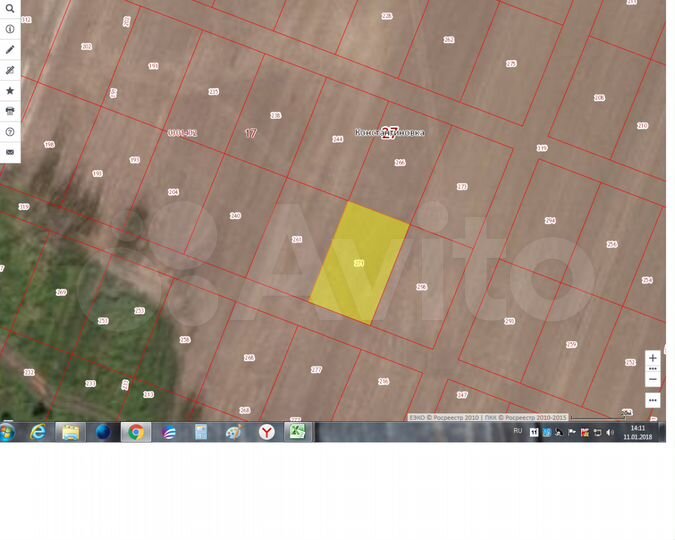Open favorites with the star icon
Screen dimensions: 675x540
pyautogui.click(x=10, y=90)
